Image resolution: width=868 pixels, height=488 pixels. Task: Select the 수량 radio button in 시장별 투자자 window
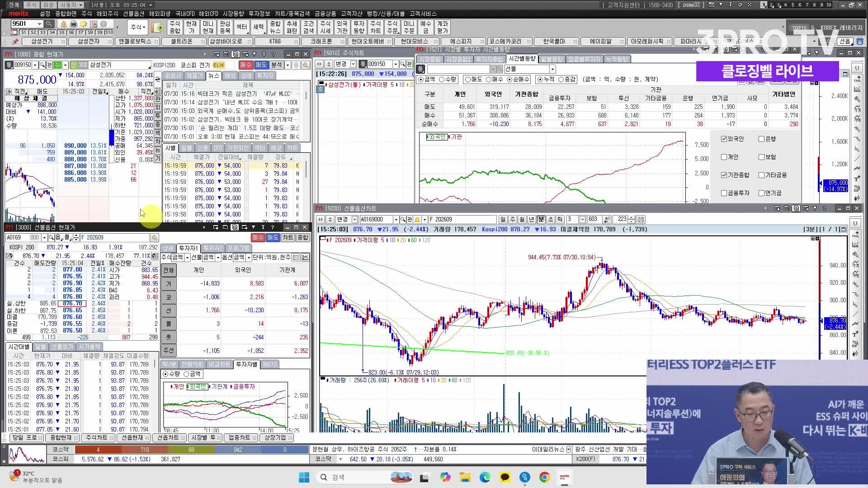pos(442,80)
